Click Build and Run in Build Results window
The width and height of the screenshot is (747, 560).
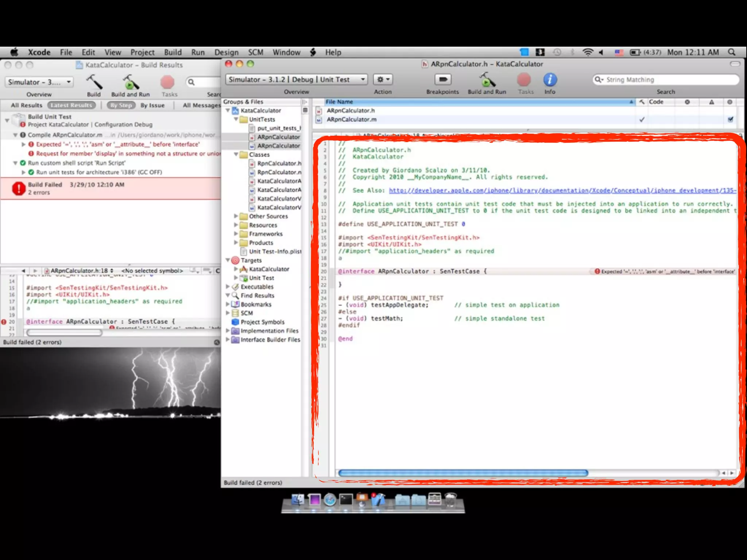click(x=130, y=82)
